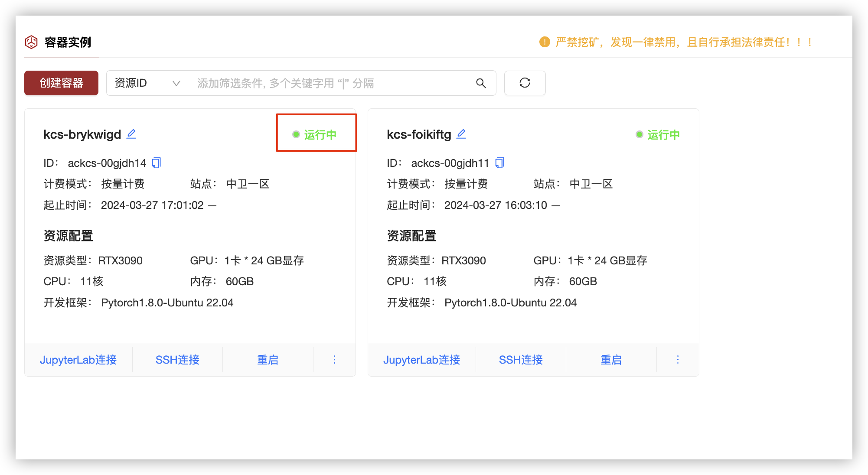Screen dimensions: 868x475
Task: Click start time 2024-03-27 16:03:10
Action: [x=496, y=205]
